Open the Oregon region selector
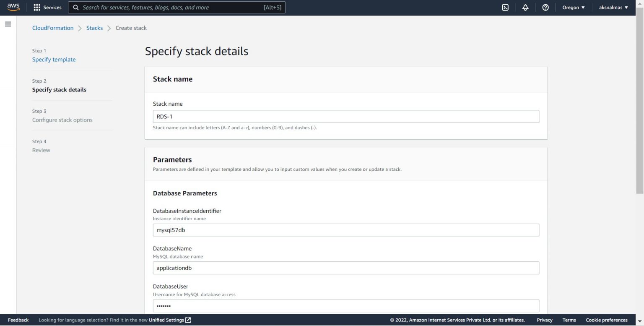 573,7
